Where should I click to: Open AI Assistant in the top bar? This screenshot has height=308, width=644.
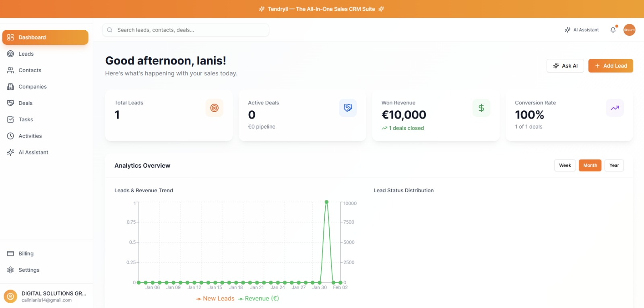(582, 30)
